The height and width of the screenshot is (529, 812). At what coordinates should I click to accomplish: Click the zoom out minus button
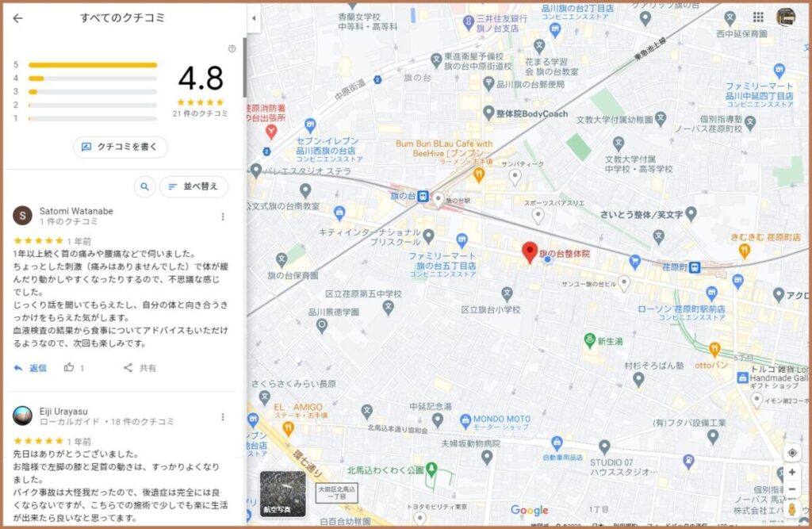(x=791, y=489)
